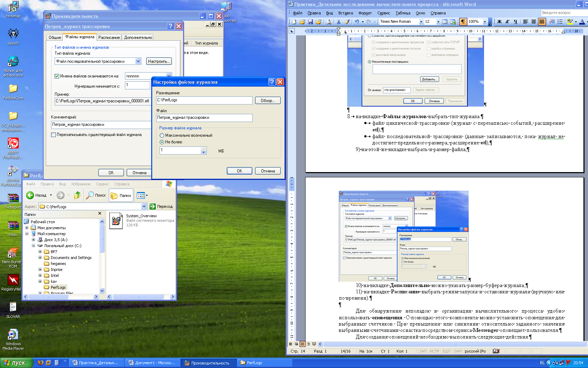
Task: Click the equation editor icon in Word
Action: tap(552, 22)
